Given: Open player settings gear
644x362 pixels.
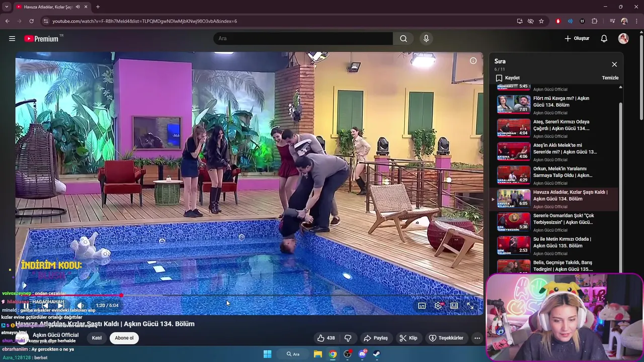Looking at the screenshot, I should tap(439, 305).
